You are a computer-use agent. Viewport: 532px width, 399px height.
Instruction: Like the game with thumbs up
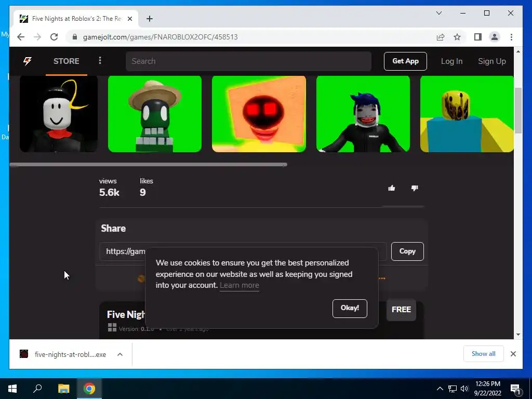coord(392,188)
